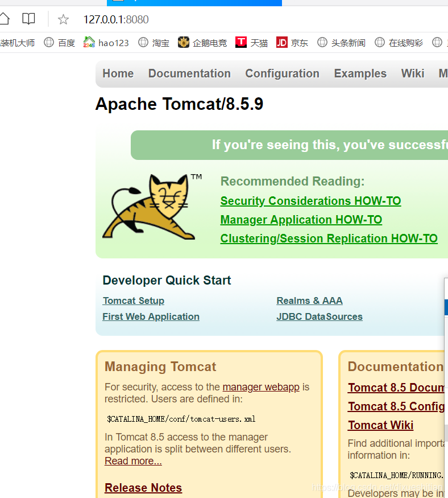Click the Developer Quick Start heading
Screen dimensions: 448x498
167,280
